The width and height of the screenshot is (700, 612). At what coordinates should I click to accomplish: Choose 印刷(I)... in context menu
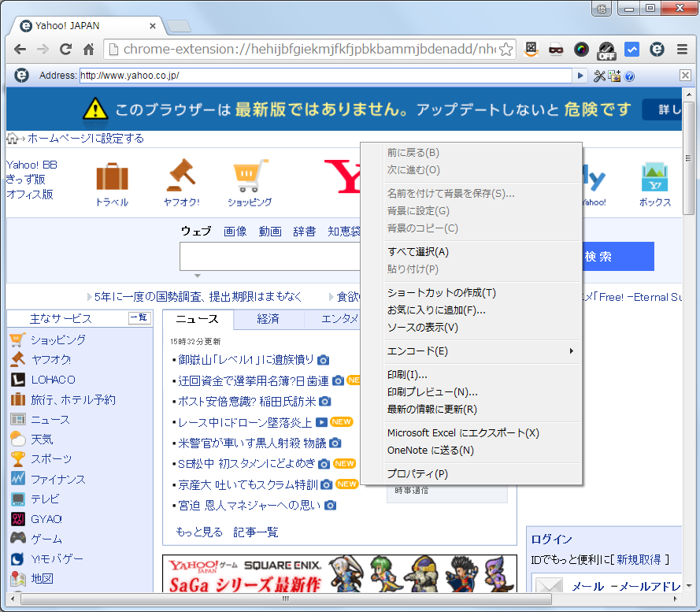click(x=482, y=375)
